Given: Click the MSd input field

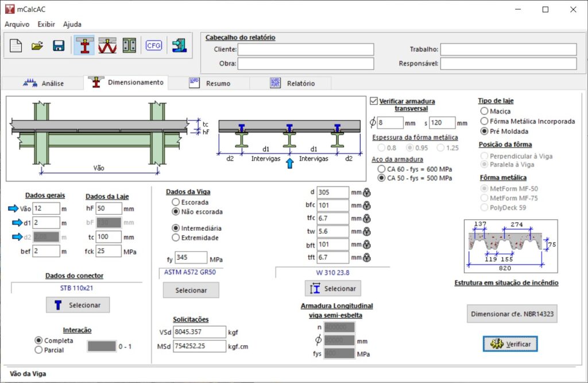Looking at the screenshot, I should click(199, 346).
